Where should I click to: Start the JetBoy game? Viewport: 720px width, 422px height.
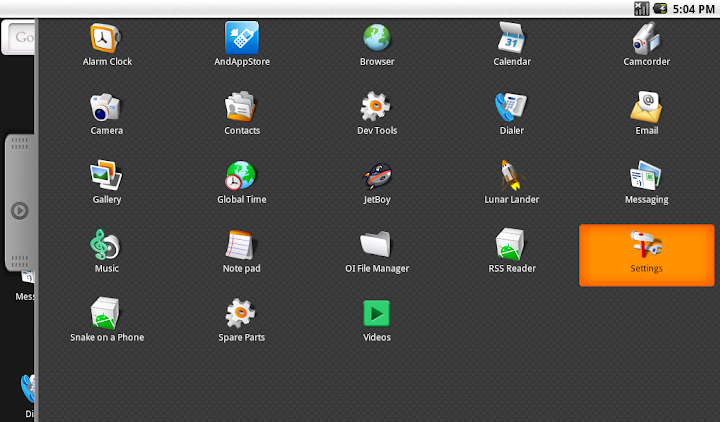pyautogui.click(x=377, y=182)
